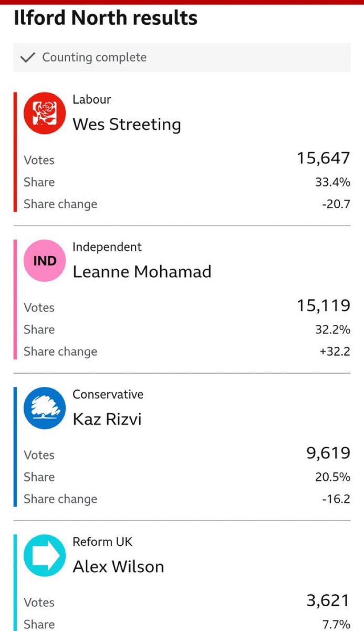The height and width of the screenshot is (631, 364).
Task: Select candidate name Wes Streeting
Action: pos(127,125)
